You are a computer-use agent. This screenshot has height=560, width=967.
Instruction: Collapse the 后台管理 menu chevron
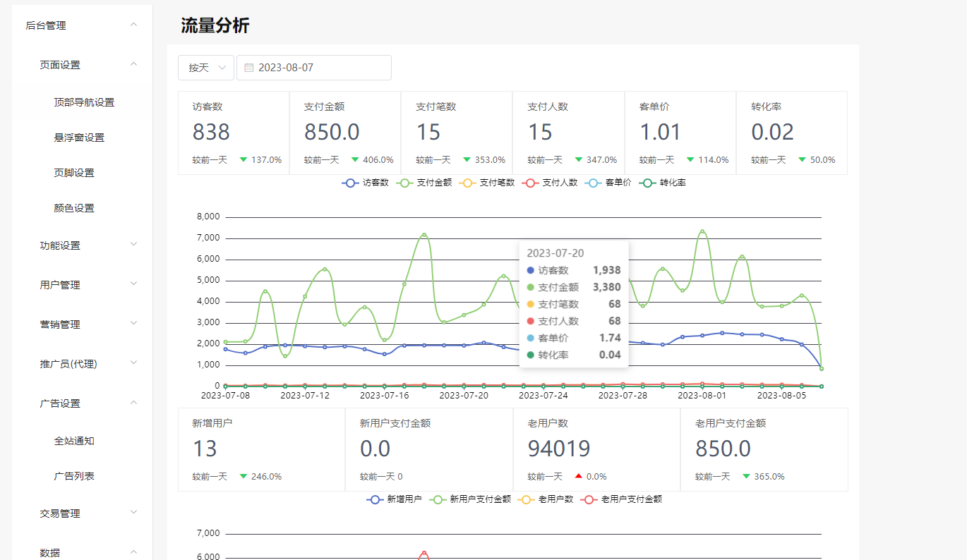tap(133, 25)
